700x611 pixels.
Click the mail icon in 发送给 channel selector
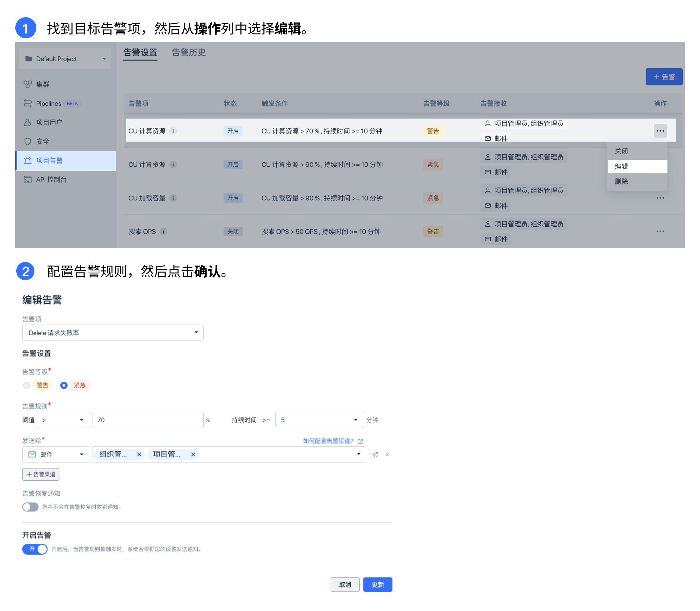[x=32, y=454]
